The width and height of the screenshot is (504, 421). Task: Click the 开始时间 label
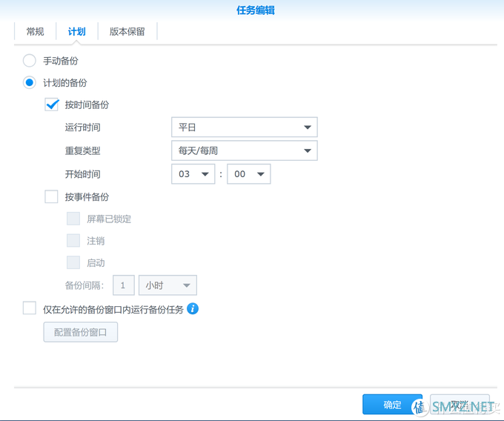(82, 174)
